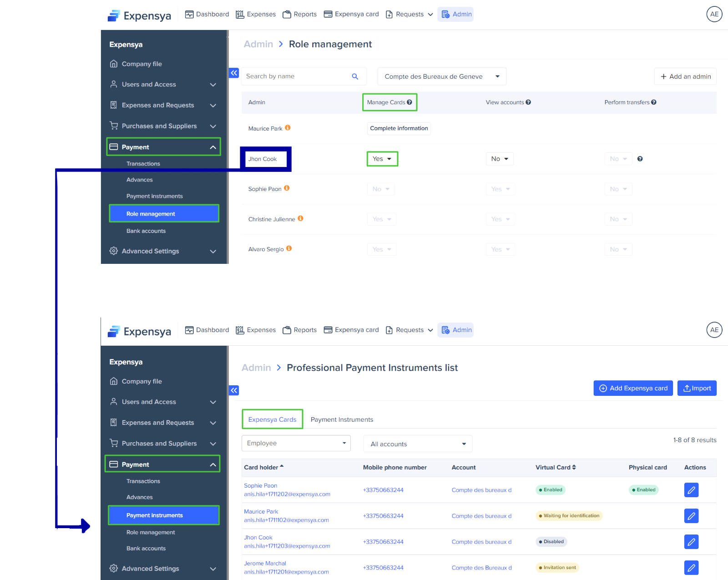Open Sophie Paon's Manage Cards No dropdown
Viewport: 728px width, 580px height.
point(381,189)
